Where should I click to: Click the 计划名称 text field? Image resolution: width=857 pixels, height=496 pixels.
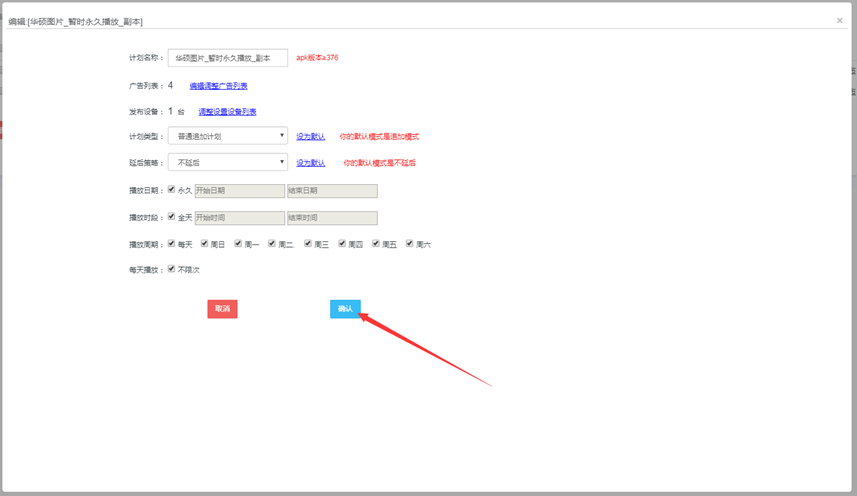coord(227,58)
